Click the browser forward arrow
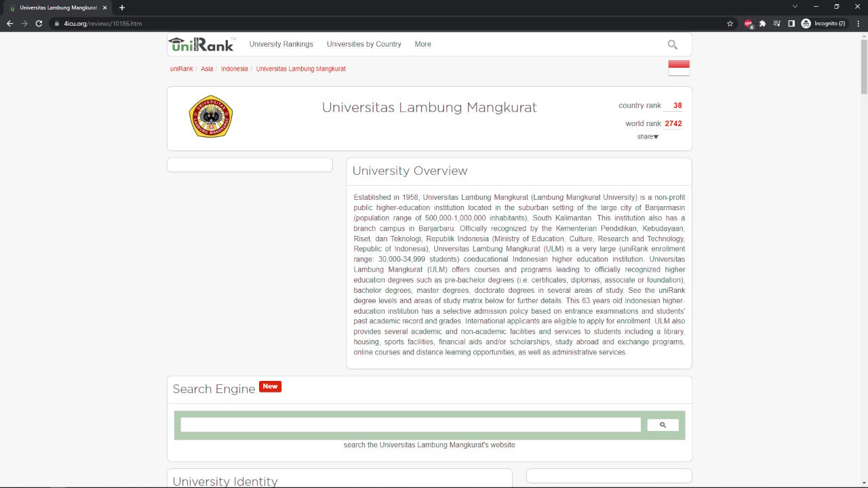Screen dimensions: 868x488 (24, 23)
